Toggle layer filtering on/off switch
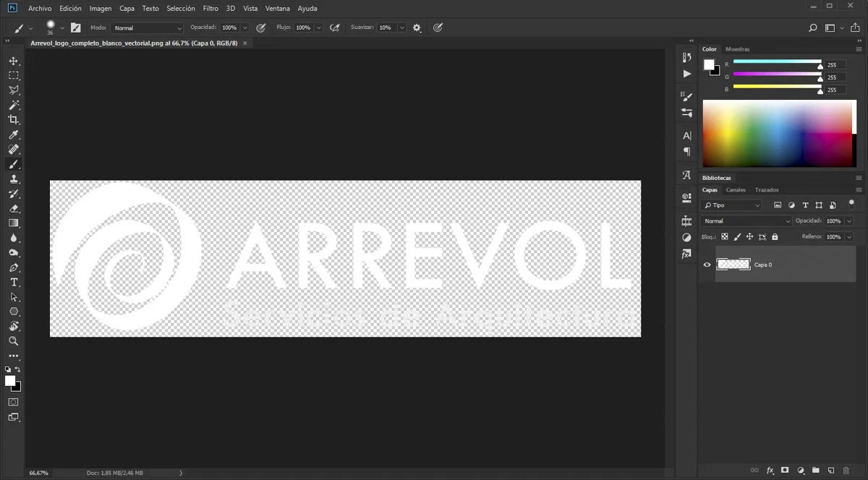Image resolution: width=868 pixels, height=480 pixels. pyautogui.click(x=851, y=203)
